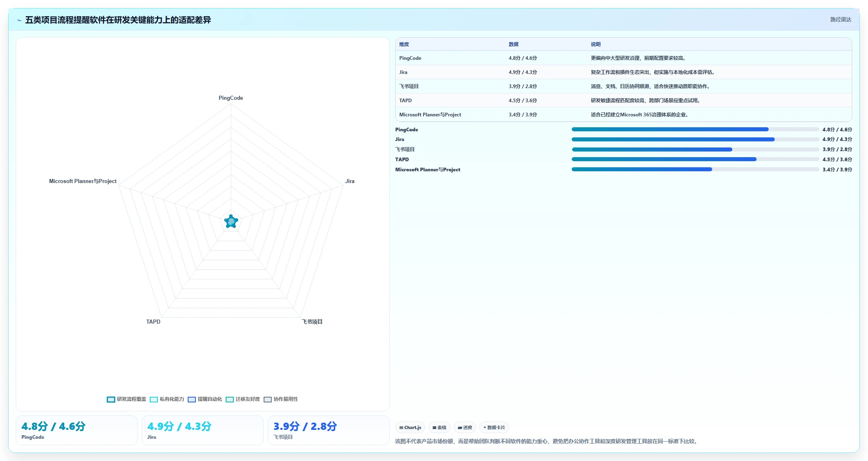Click the 数据 table column header
This screenshot has width=868, height=461.
pos(514,44)
